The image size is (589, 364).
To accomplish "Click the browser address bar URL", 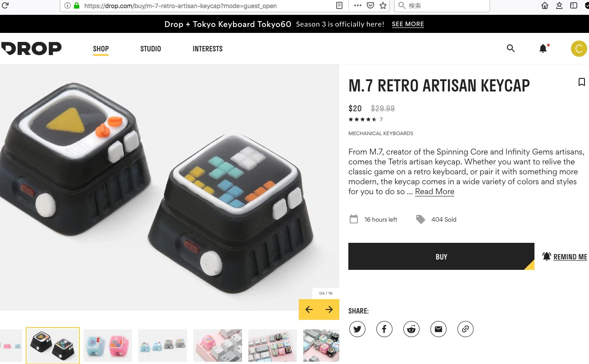I will point(180,6).
